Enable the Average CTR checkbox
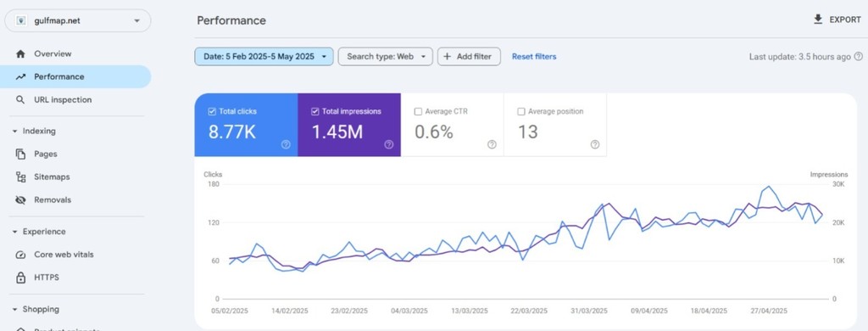The height and width of the screenshot is (331, 868). coord(418,111)
